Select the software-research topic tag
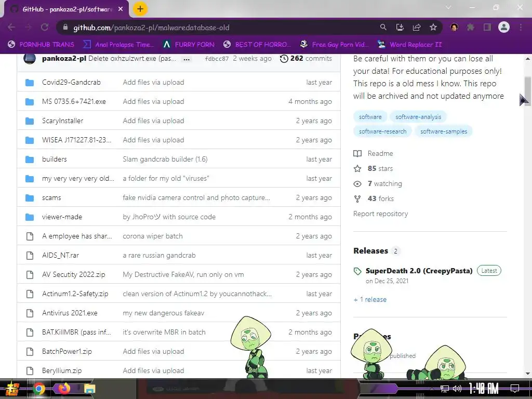The height and width of the screenshot is (399, 532). [x=382, y=131]
